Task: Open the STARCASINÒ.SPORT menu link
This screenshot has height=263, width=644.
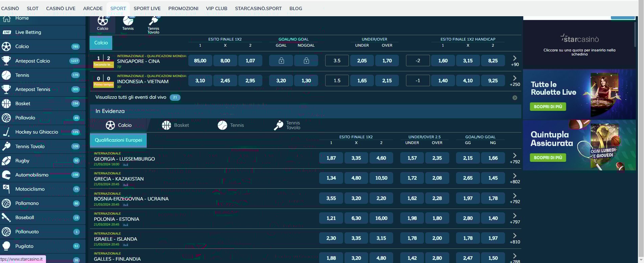Action: point(258,8)
